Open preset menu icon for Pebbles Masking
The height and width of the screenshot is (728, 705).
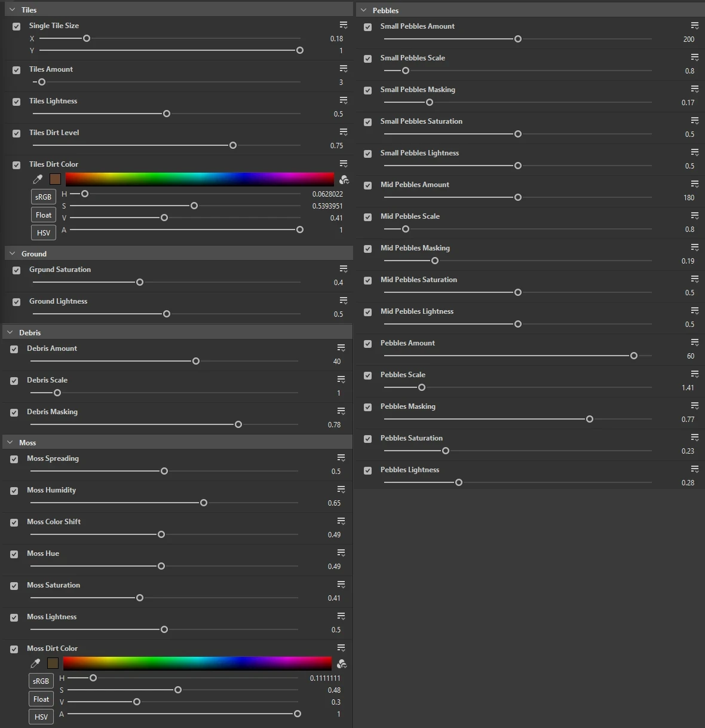pos(695,406)
